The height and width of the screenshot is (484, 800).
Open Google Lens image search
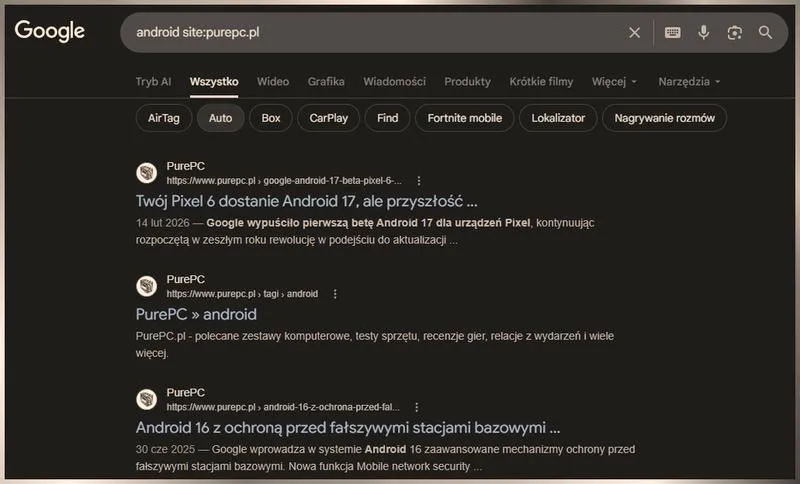pos(734,33)
